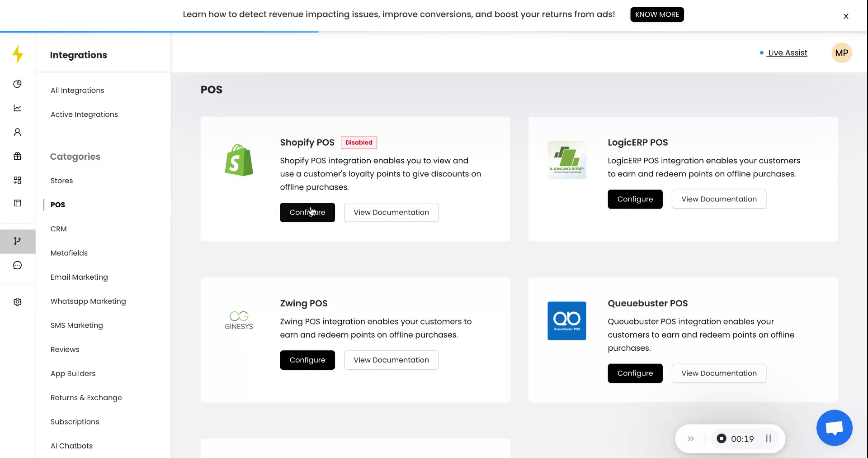Configure the Shopify POS integration
This screenshot has height=458, width=868.
(x=307, y=212)
